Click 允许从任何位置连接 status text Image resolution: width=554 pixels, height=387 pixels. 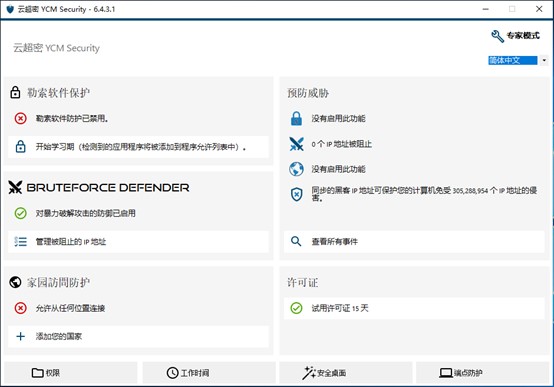(x=70, y=308)
